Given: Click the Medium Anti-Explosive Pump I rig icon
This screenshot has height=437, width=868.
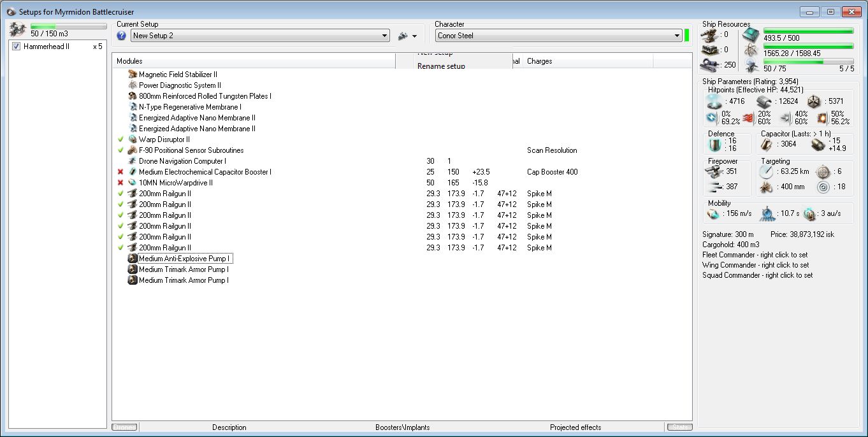Looking at the screenshot, I should click(133, 259).
